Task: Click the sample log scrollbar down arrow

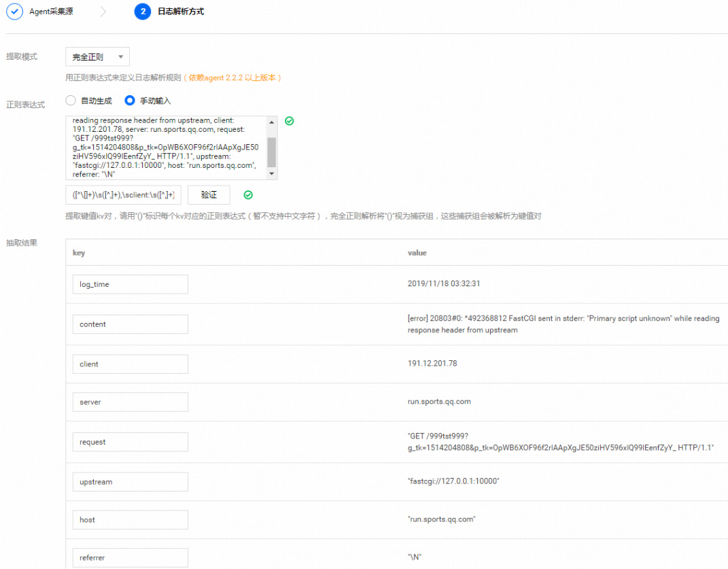Action: 272,174
